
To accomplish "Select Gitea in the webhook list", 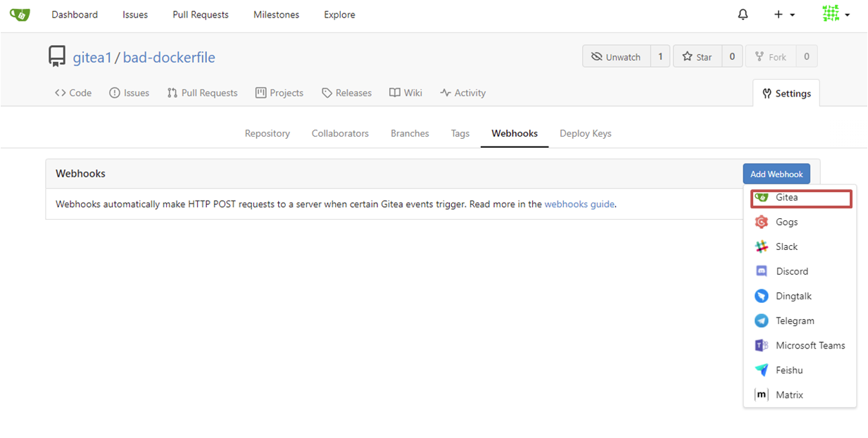I will tap(801, 198).
